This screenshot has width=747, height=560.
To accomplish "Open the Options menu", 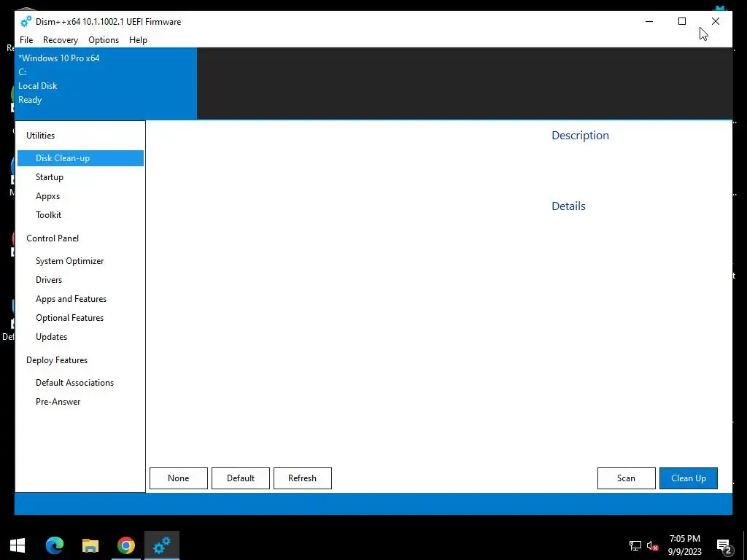I will [x=104, y=40].
